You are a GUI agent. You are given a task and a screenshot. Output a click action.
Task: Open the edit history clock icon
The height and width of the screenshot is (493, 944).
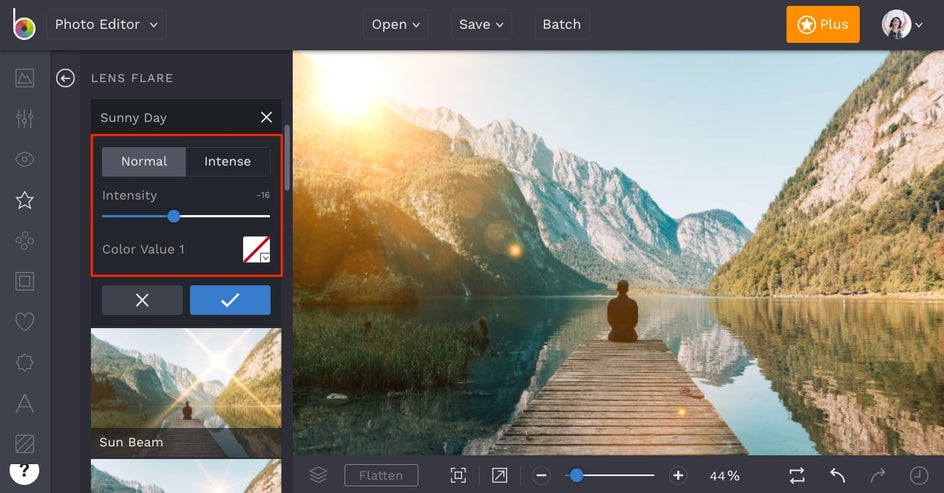(x=919, y=476)
